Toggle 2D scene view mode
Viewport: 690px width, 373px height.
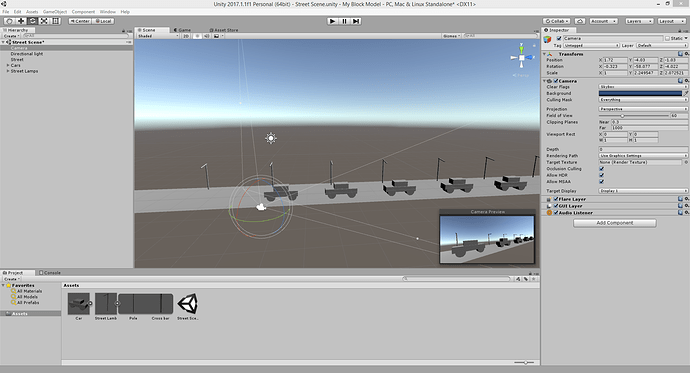coord(186,36)
